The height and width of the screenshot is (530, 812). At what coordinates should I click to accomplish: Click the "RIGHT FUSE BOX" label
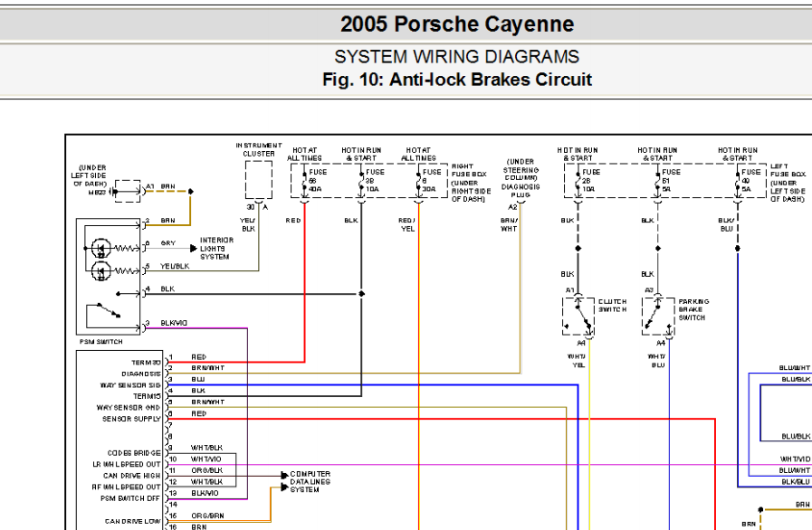point(469,170)
